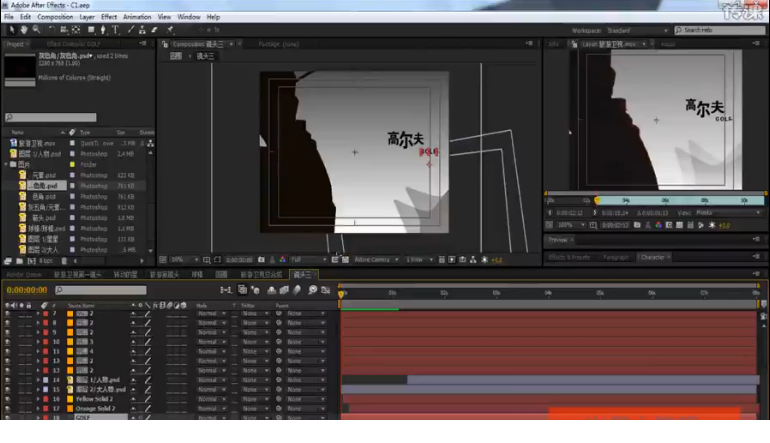The height and width of the screenshot is (443, 770).
Task: Toggle visibility of layer 14 人物.psd
Action: pos(7,380)
